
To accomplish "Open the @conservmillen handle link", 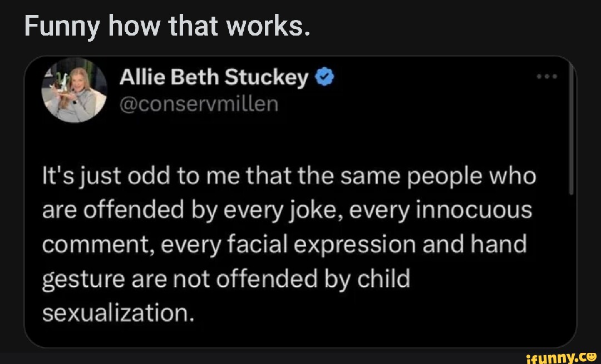I will [x=199, y=103].
